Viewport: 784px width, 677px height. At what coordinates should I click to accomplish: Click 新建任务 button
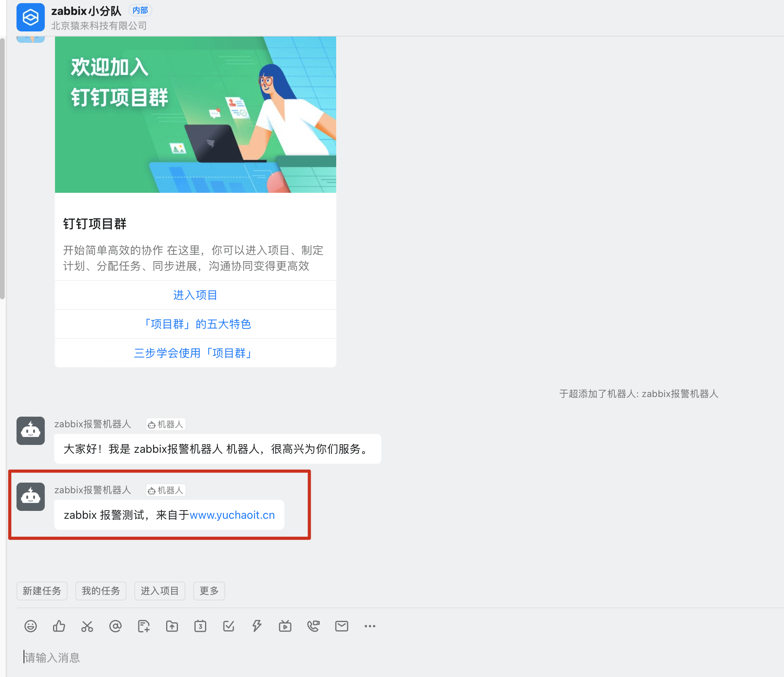42,591
